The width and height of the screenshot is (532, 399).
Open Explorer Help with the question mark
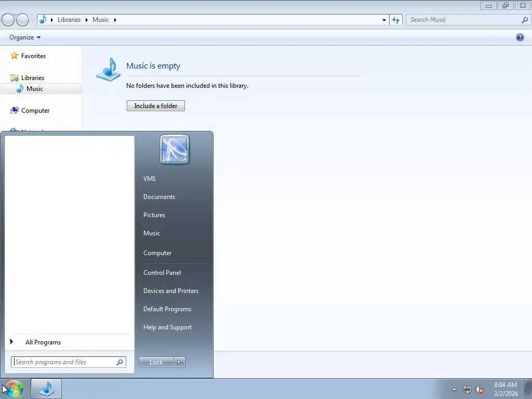(x=520, y=37)
